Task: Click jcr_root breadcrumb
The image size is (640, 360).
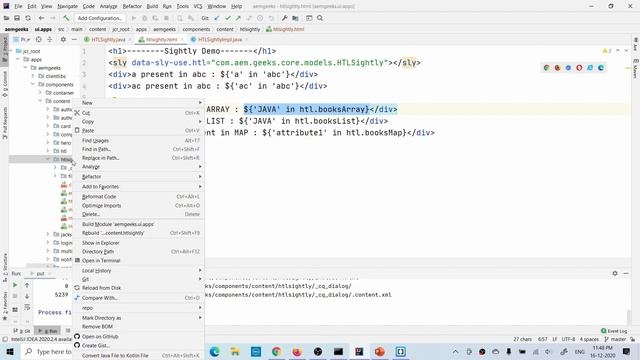Action: 121,29
